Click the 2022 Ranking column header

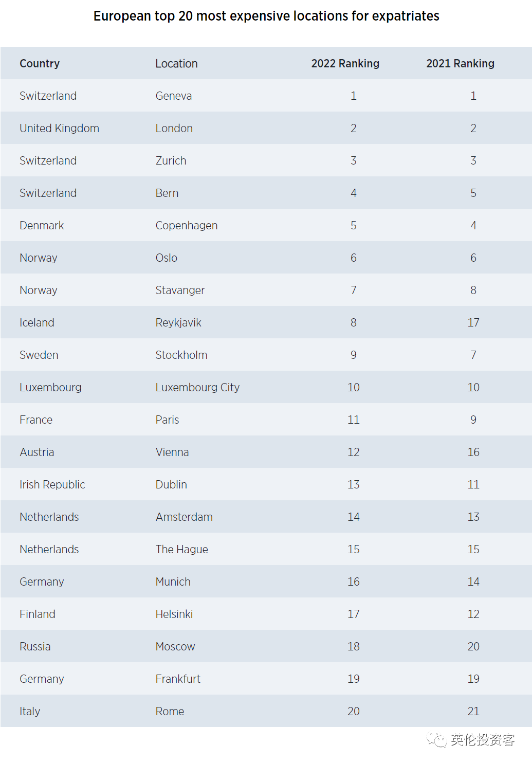tap(345, 64)
